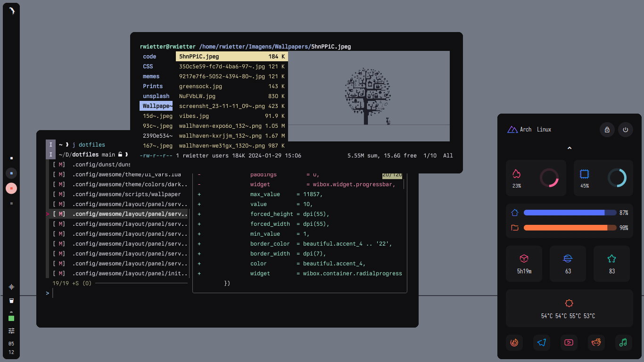Click the CPU chip icon showing 45%
This screenshot has height=362, width=644.
(584, 174)
